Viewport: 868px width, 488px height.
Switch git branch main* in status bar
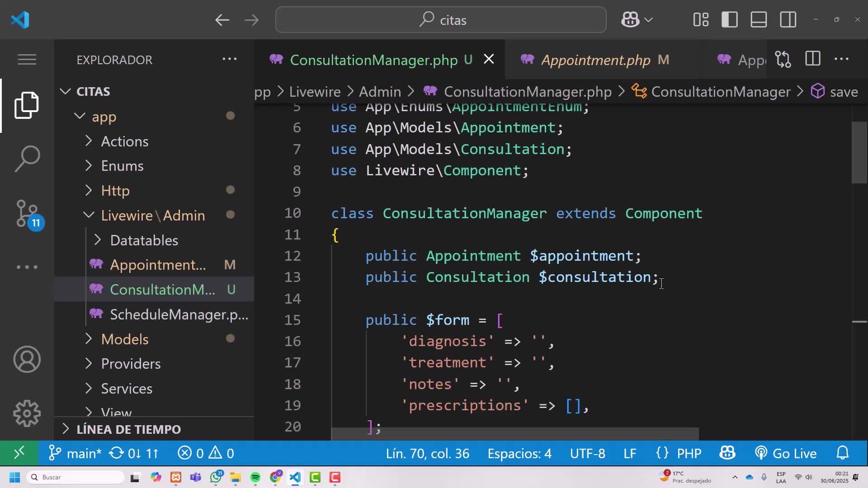75,453
